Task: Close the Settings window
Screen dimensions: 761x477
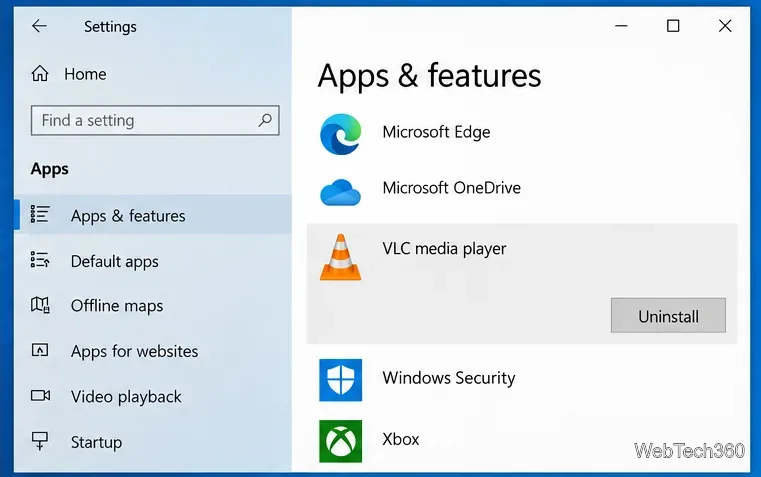Action: [725, 26]
